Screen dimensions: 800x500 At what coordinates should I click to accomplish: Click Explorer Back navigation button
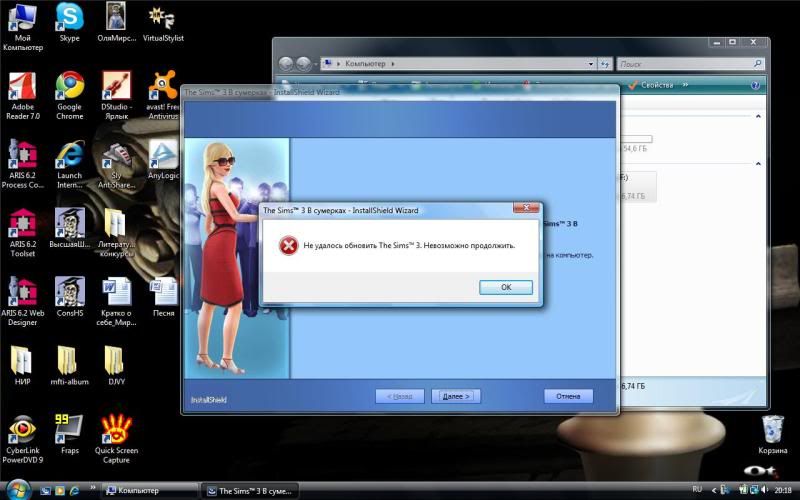click(x=286, y=64)
